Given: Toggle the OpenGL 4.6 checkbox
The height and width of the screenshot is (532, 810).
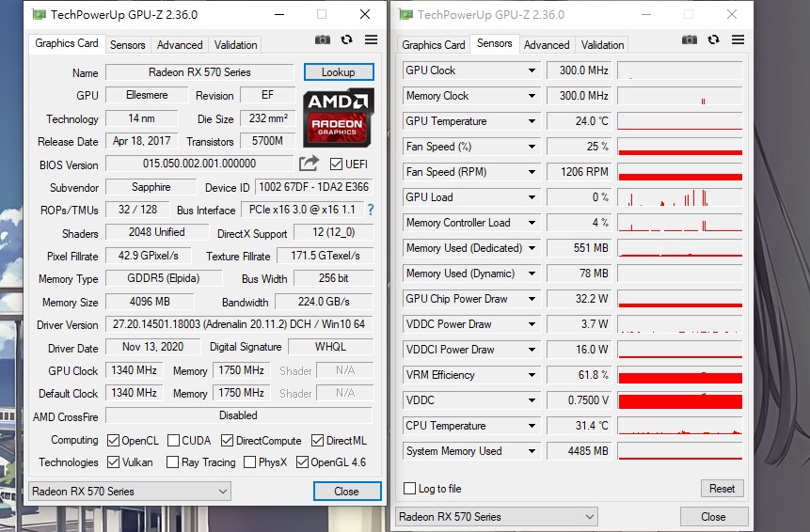Looking at the screenshot, I should tap(302, 462).
